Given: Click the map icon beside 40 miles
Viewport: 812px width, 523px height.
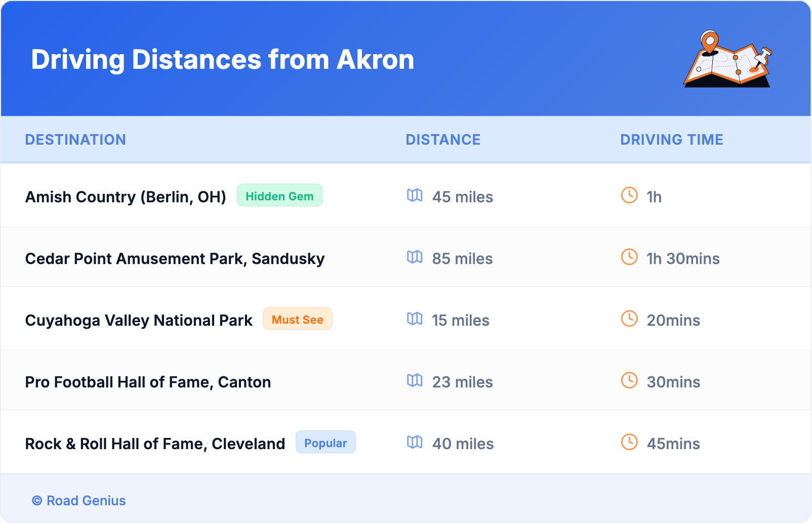Looking at the screenshot, I should click(415, 442).
